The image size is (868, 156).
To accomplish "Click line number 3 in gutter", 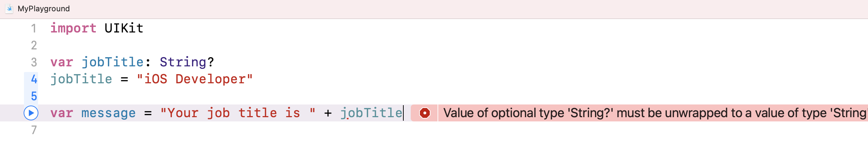I will tap(34, 62).
